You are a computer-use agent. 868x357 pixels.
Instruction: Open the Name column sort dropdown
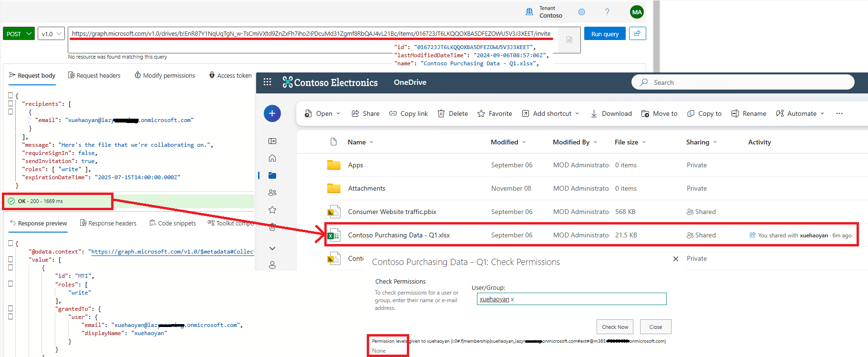(x=372, y=142)
